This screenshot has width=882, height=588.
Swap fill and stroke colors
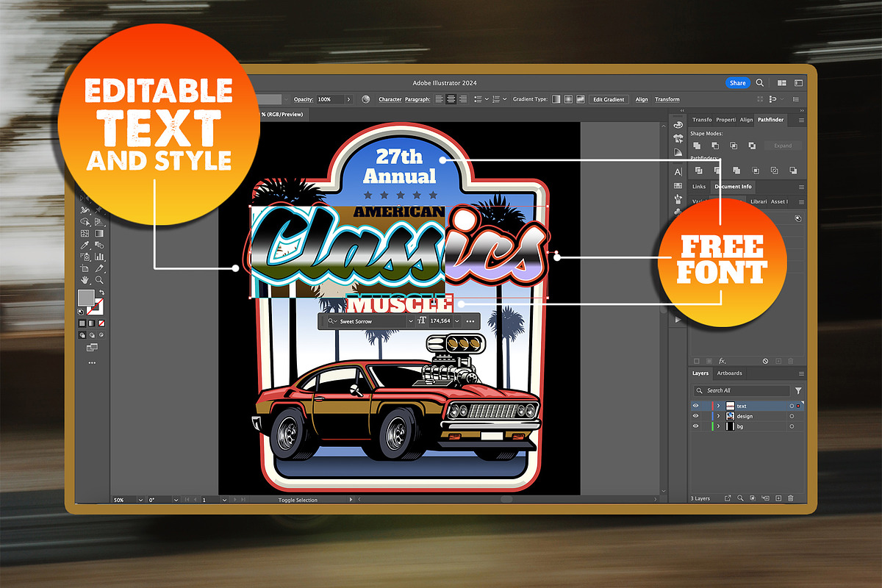(x=101, y=293)
